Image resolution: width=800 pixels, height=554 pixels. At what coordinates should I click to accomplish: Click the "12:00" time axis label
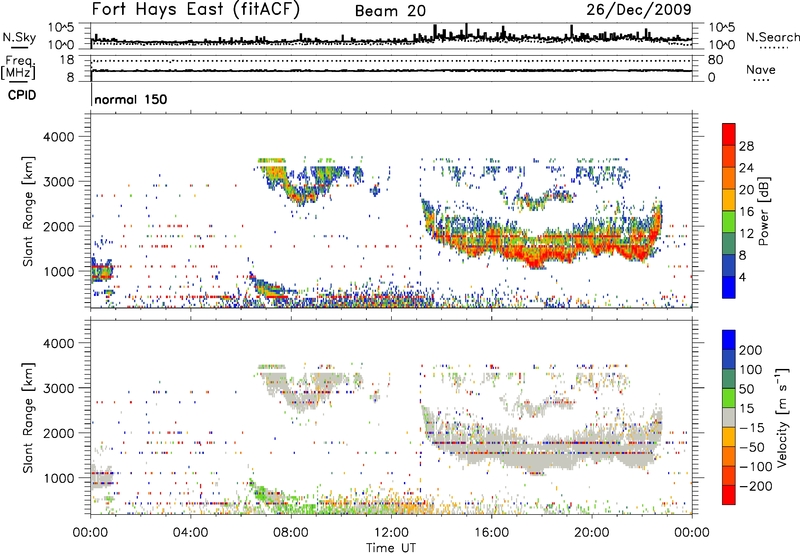pos(391,533)
